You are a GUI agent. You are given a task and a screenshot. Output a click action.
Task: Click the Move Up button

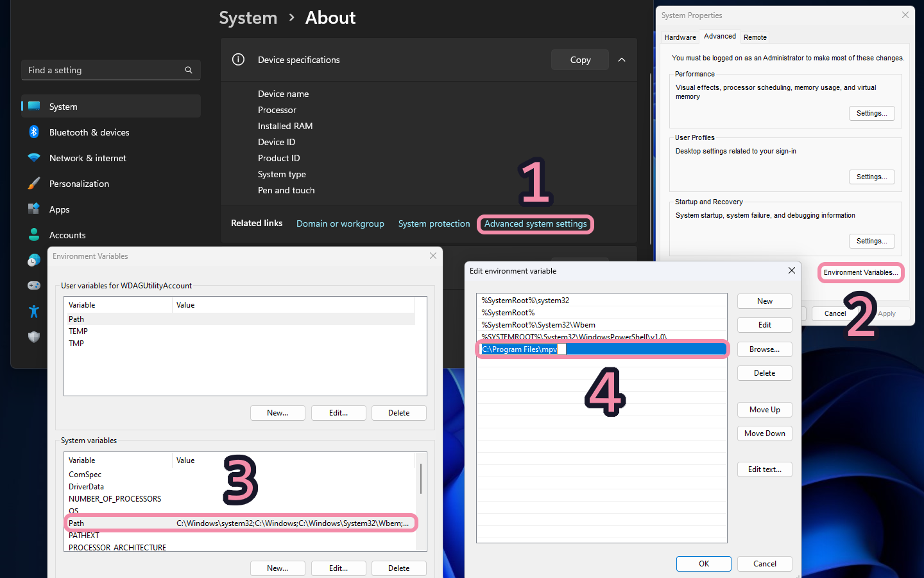point(765,410)
